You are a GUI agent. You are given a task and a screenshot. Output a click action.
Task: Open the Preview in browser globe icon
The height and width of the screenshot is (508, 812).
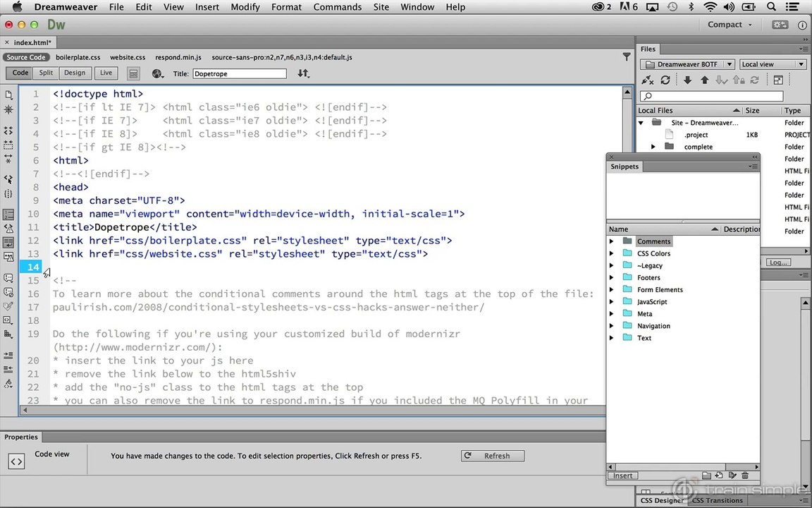coord(157,73)
